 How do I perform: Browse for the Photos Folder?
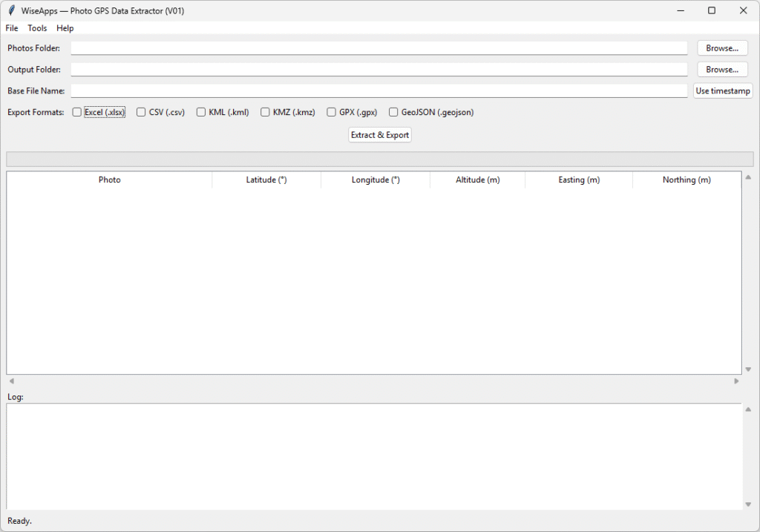coord(721,48)
